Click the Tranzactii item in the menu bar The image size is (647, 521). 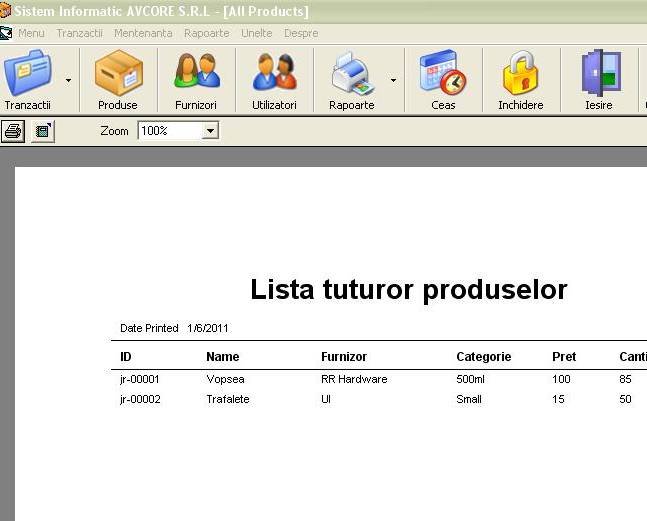pyautogui.click(x=79, y=33)
